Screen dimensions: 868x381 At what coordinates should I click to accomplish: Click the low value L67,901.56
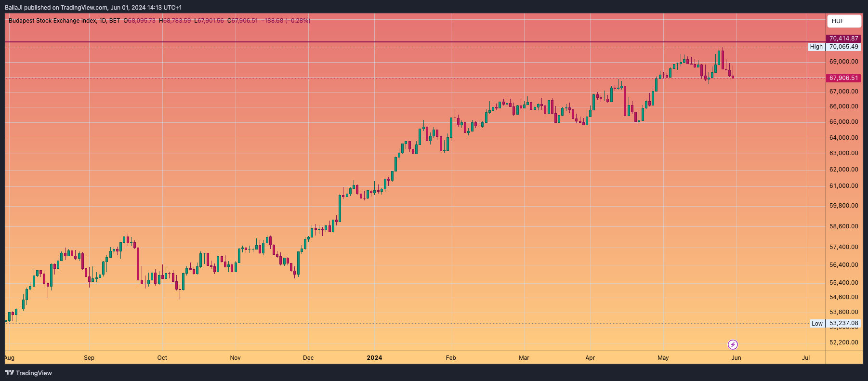pyautogui.click(x=209, y=21)
